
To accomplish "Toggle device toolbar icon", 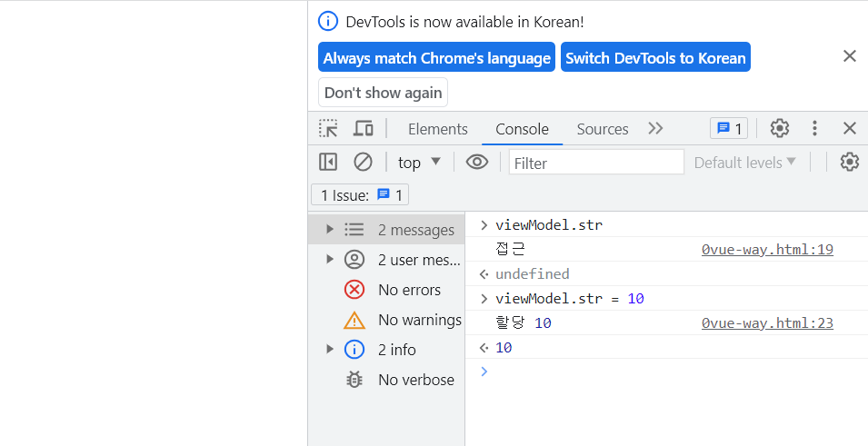I will point(364,129).
